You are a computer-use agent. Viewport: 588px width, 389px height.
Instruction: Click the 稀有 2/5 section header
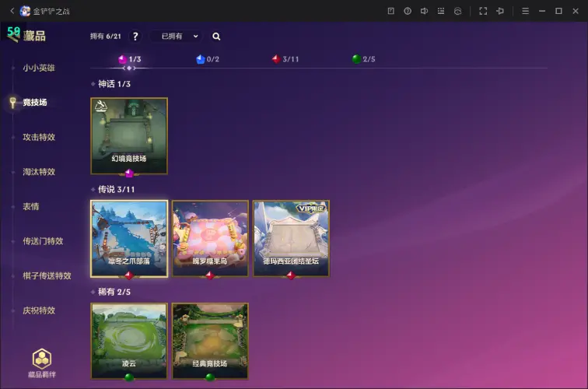click(x=114, y=292)
